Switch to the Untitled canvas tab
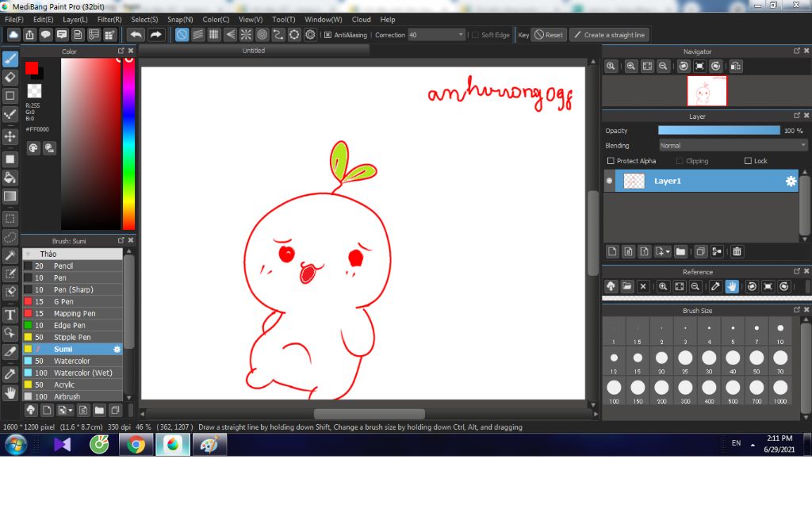 254,50
